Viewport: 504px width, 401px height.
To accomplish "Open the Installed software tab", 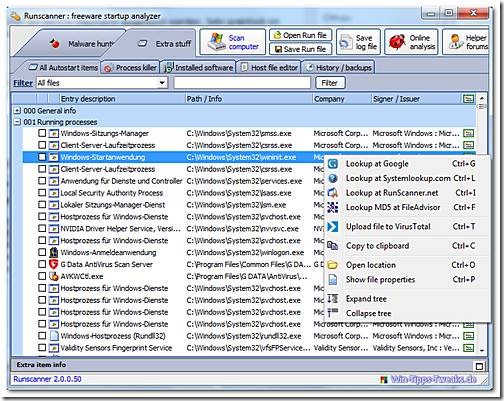I will point(198,68).
